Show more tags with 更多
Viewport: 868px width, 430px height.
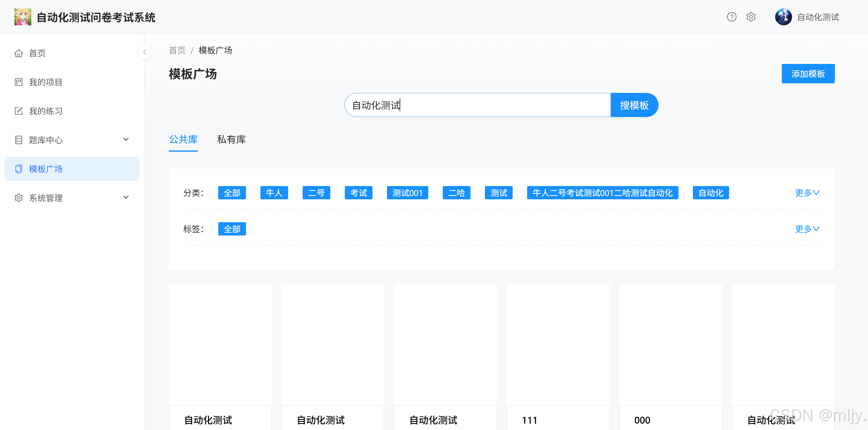click(x=807, y=229)
